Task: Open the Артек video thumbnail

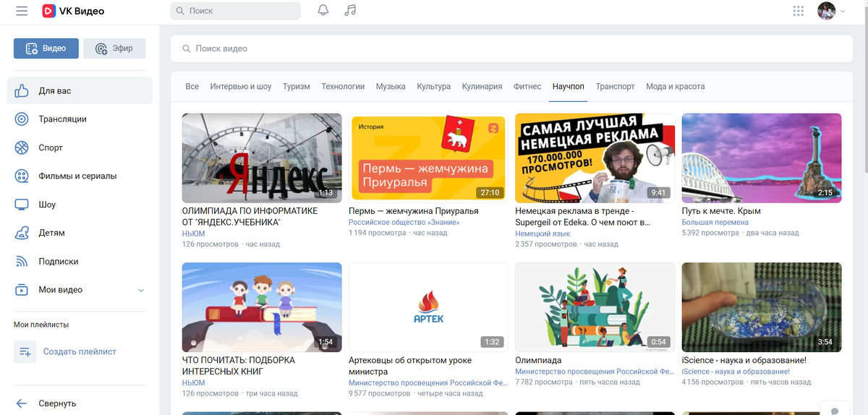Action: (x=428, y=307)
